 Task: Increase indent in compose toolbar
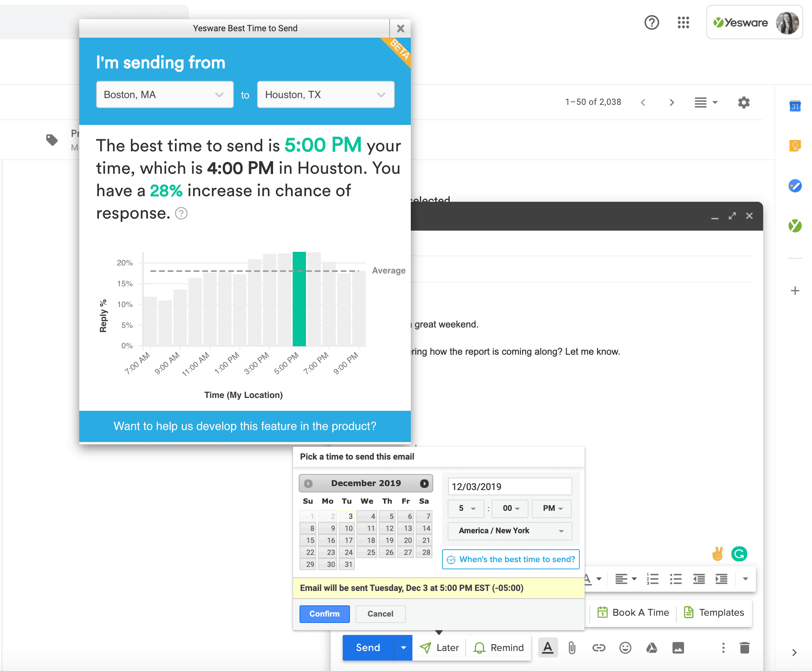click(722, 579)
